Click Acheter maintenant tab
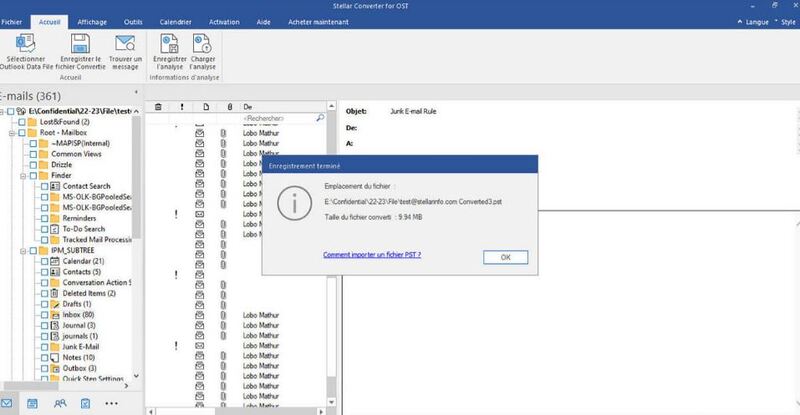Image resolution: width=800 pixels, height=415 pixels. [x=318, y=22]
